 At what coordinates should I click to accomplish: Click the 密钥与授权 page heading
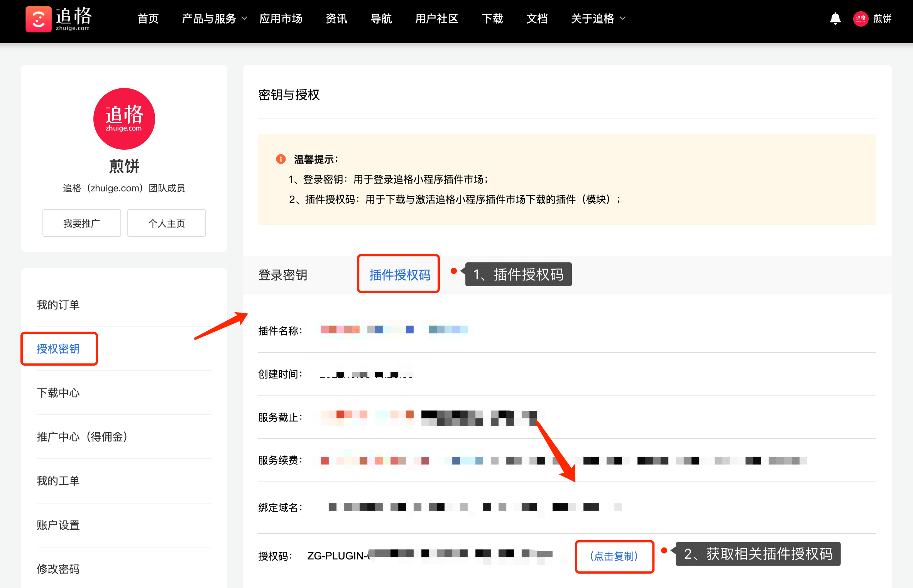pos(289,95)
